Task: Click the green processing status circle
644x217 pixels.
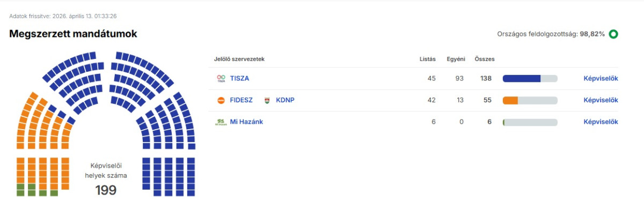Action: pyautogui.click(x=613, y=34)
